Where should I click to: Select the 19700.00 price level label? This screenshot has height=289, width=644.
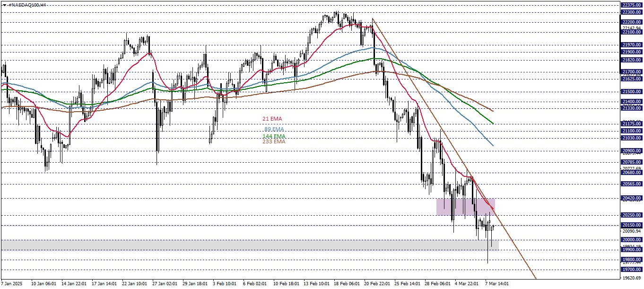pyautogui.click(x=632, y=270)
